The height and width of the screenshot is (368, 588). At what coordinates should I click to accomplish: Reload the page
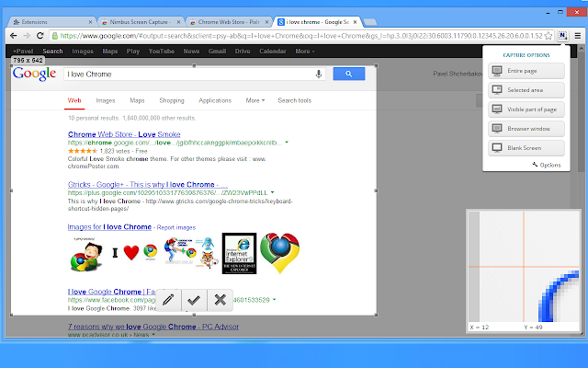point(40,36)
